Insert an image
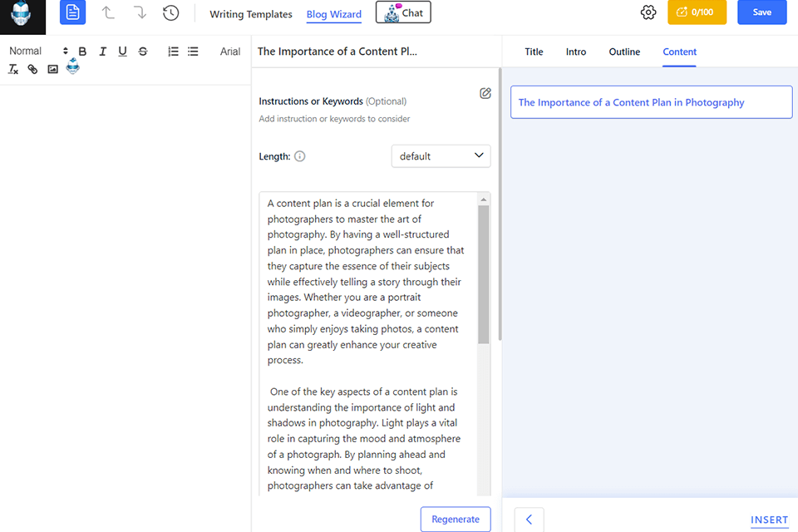The width and height of the screenshot is (798, 532). click(x=53, y=69)
